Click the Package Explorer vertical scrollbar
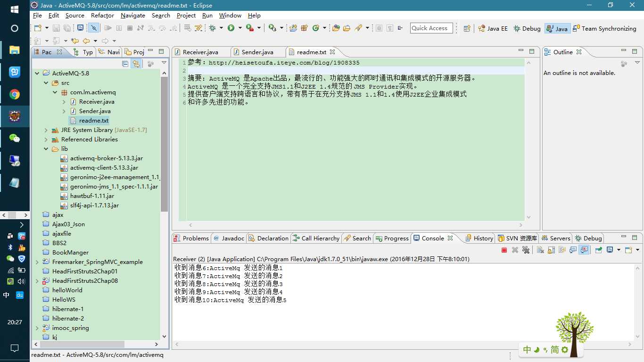Screen dimensions: 644x362 pyautogui.click(x=164, y=144)
